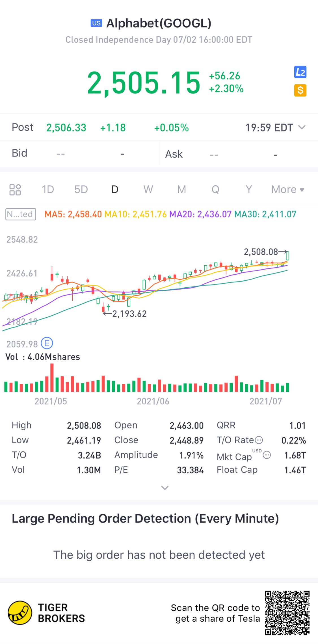Tap the Bid label

tap(20, 153)
